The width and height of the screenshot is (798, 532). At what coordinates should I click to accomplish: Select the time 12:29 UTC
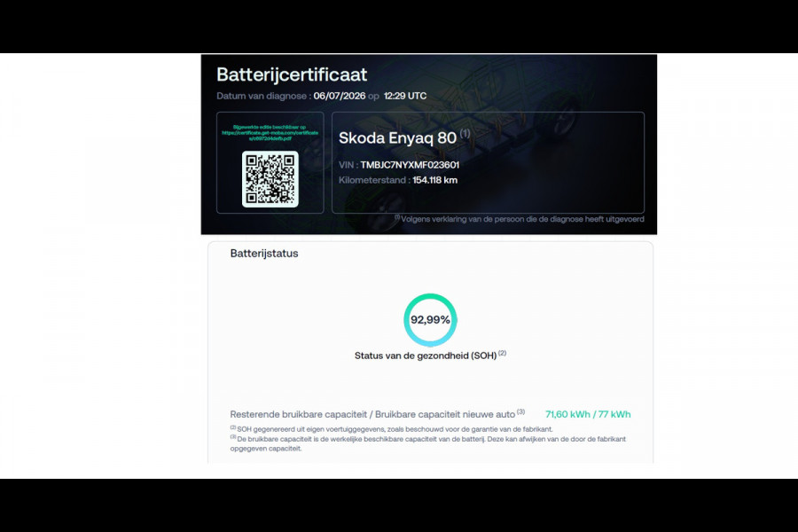pos(405,96)
